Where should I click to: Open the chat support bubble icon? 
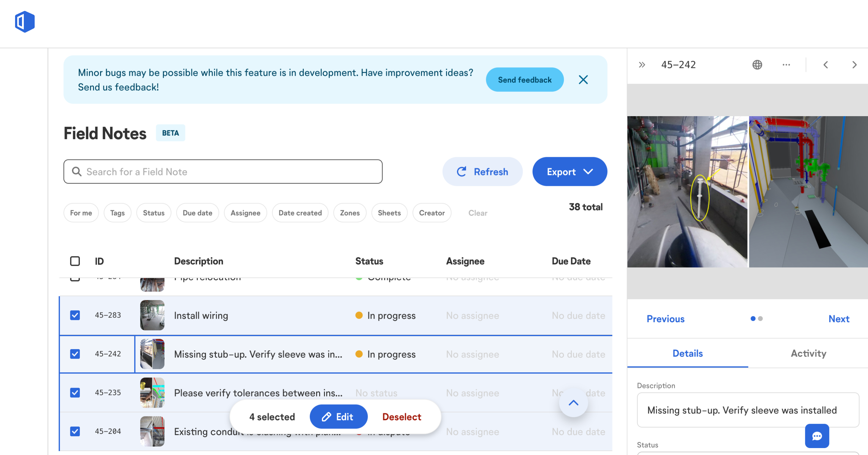817,436
